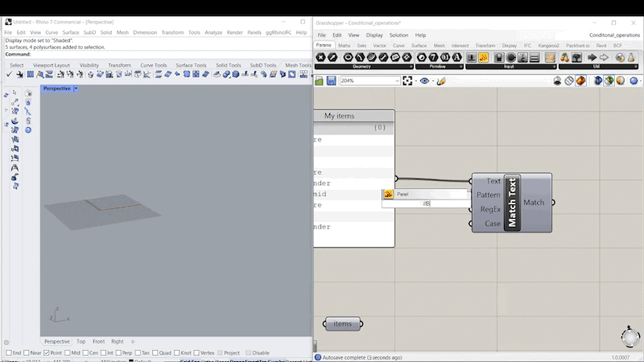
Task: Select the Text parameter icon in Primitive group
Action: coord(456,57)
